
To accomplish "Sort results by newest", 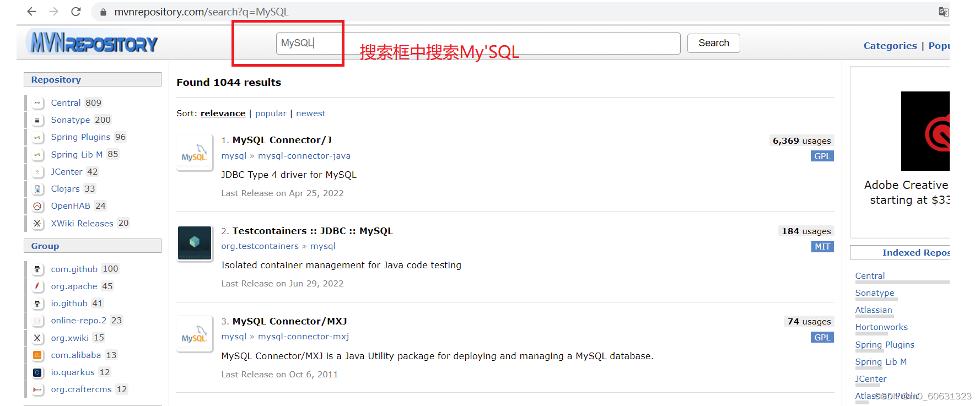I will [311, 113].
